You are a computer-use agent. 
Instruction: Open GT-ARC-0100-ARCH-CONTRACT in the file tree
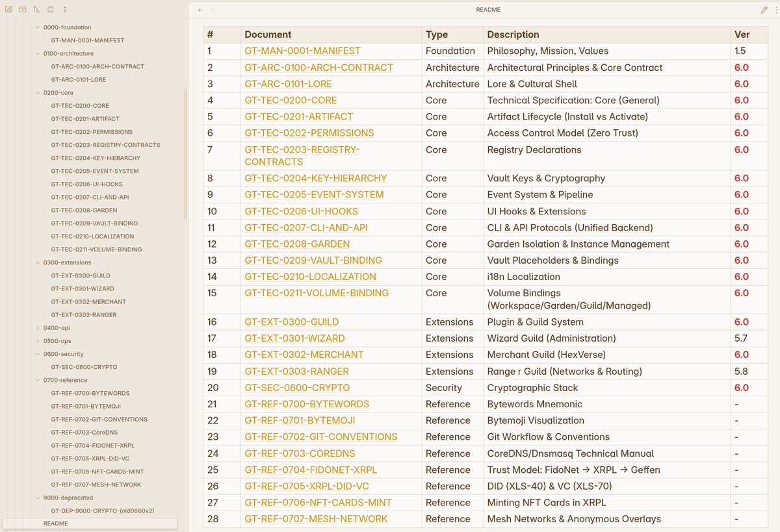pyautogui.click(x=97, y=66)
